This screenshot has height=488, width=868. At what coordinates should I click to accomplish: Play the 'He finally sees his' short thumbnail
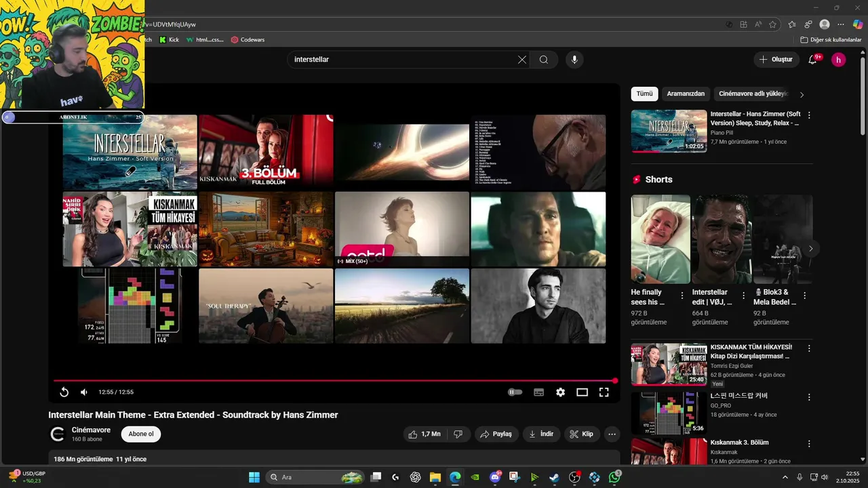click(660, 239)
